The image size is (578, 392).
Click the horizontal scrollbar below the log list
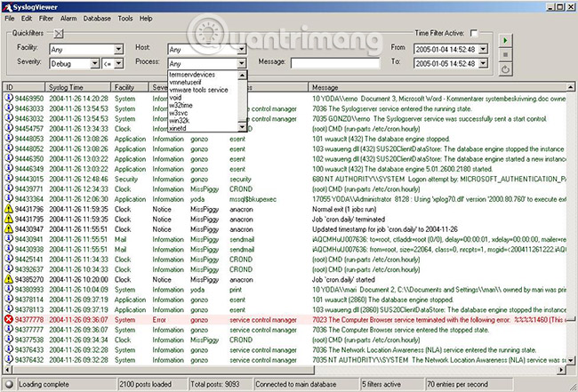coord(285,371)
